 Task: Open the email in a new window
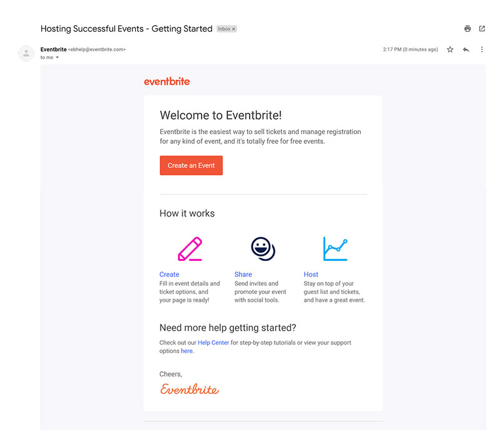click(x=482, y=29)
